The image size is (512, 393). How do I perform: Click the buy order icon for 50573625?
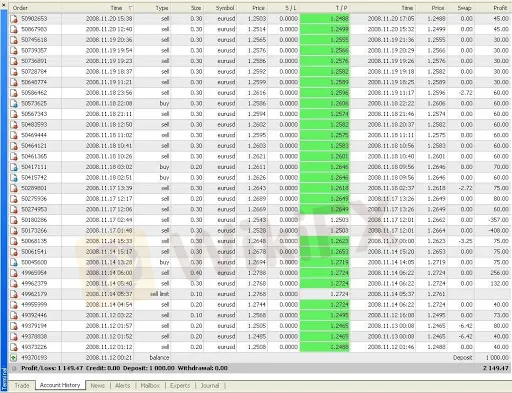point(14,104)
